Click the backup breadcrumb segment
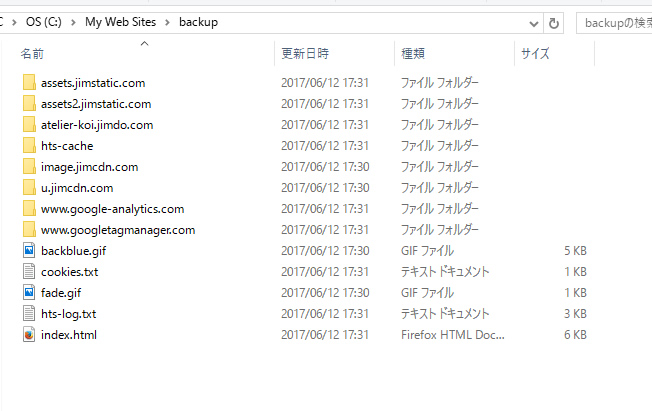Viewport: 652px width, 411px height. 198,22
